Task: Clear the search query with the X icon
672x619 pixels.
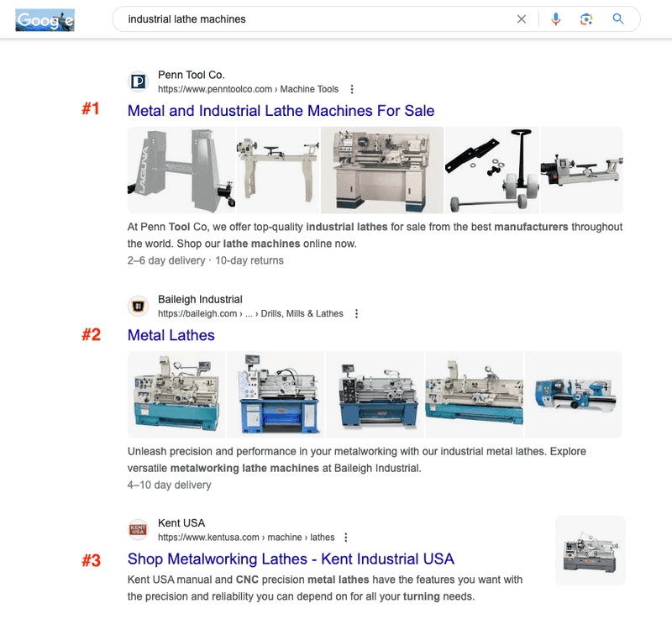Action: pyautogui.click(x=521, y=18)
